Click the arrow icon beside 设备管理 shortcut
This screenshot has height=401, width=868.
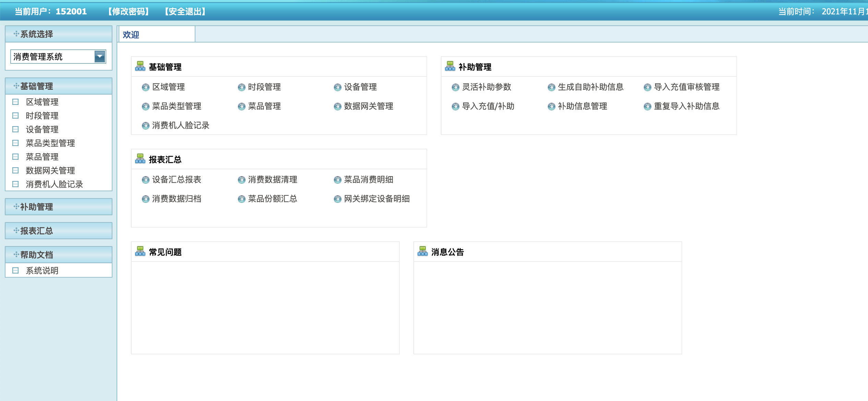point(337,87)
